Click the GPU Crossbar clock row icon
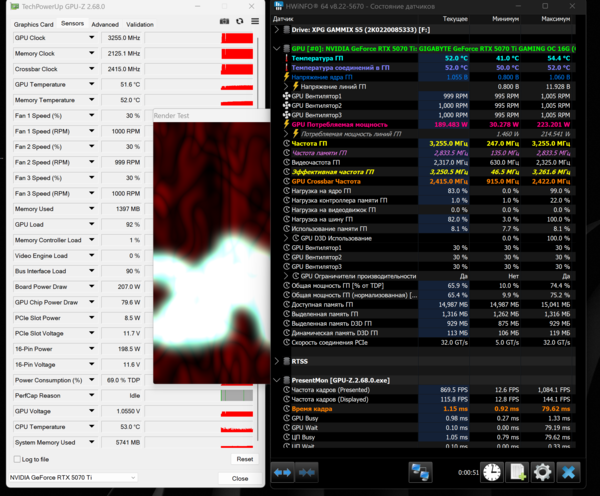The image size is (600, 496). 286,181
